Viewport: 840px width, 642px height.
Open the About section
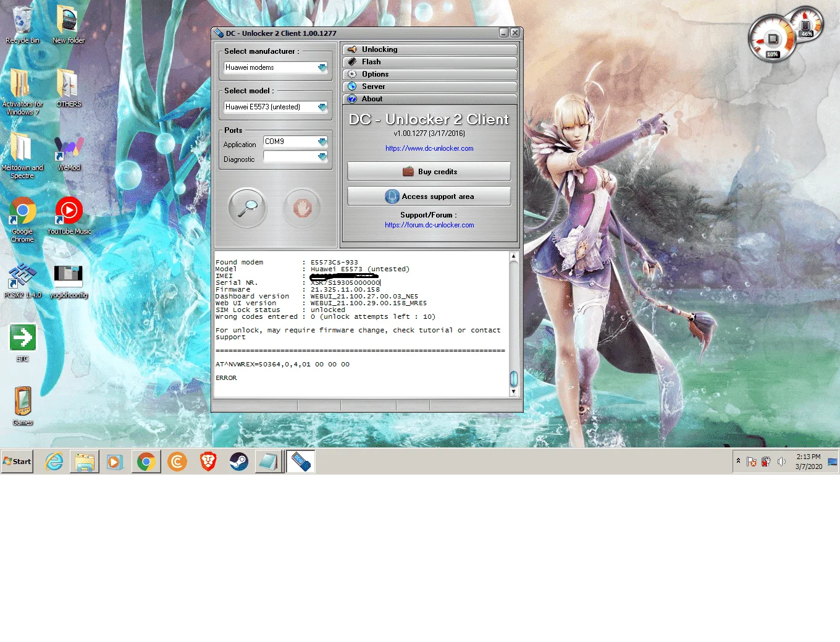pyautogui.click(x=430, y=99)
